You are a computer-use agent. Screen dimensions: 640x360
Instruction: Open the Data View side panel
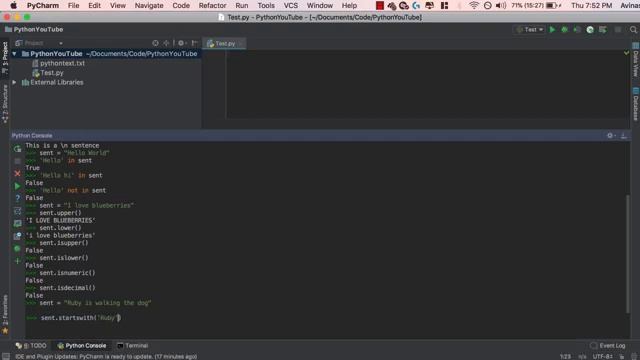[636, 59]
